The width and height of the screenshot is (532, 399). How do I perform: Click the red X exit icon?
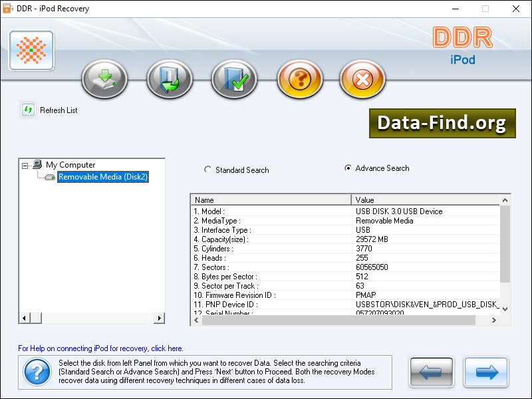click(x=362, y=78)
